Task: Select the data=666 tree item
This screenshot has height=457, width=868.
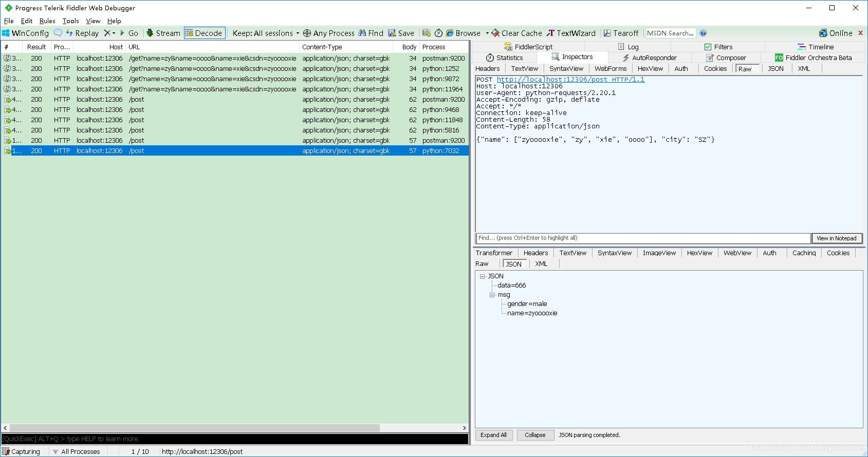Action: coord(511,285)
